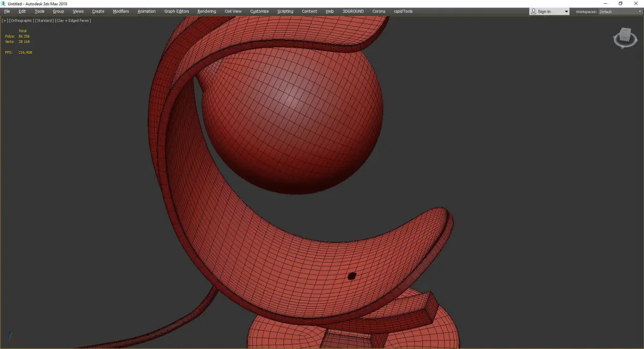
Task: Open the Animation menu
Action: tap(147, 11)
